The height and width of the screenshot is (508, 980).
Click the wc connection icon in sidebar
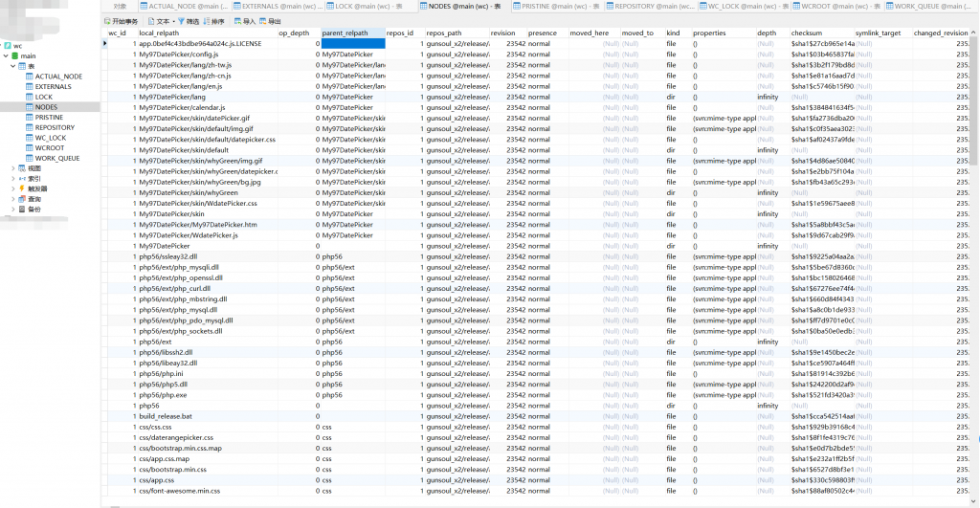click(6, 45)
